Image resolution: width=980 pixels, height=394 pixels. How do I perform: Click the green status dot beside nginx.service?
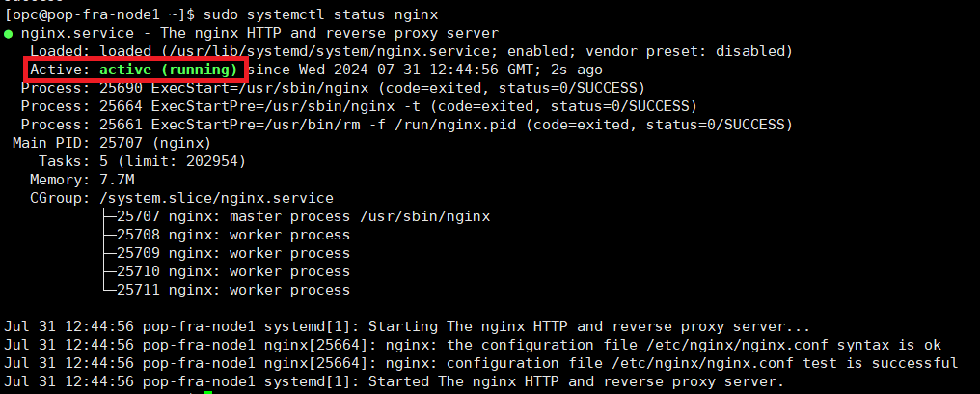coord(8,33)
